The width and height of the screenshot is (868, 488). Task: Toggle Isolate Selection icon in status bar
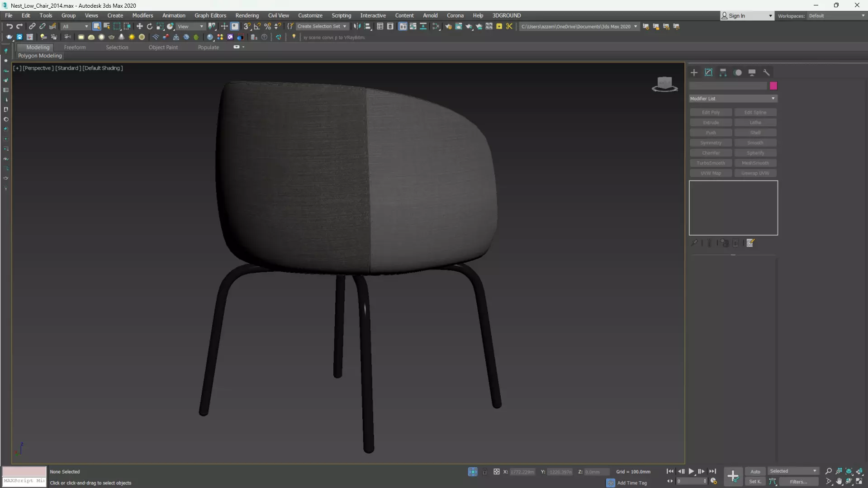click(x=473, y=472)
